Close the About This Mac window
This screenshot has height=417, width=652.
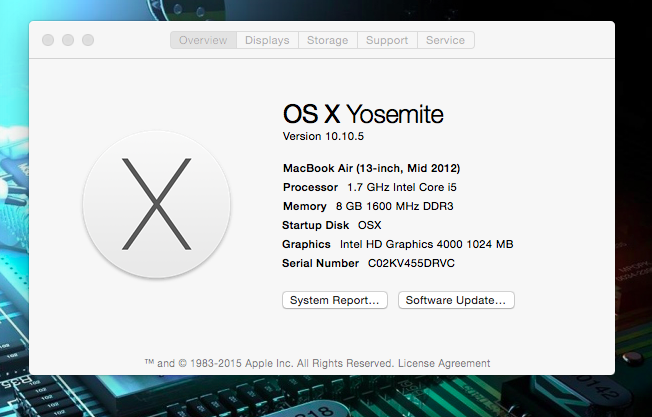pyautogui.click(x=48, y=40)
